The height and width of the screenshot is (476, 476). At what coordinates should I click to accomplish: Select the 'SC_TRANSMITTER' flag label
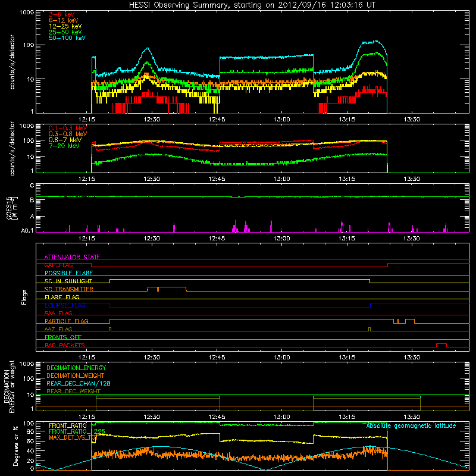pyautogui.click(x=69, y=289)
